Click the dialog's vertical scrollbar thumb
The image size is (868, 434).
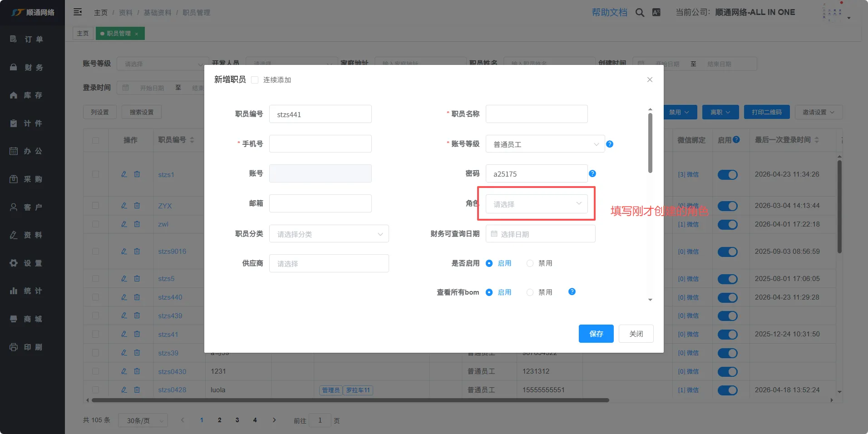[650, 143]
